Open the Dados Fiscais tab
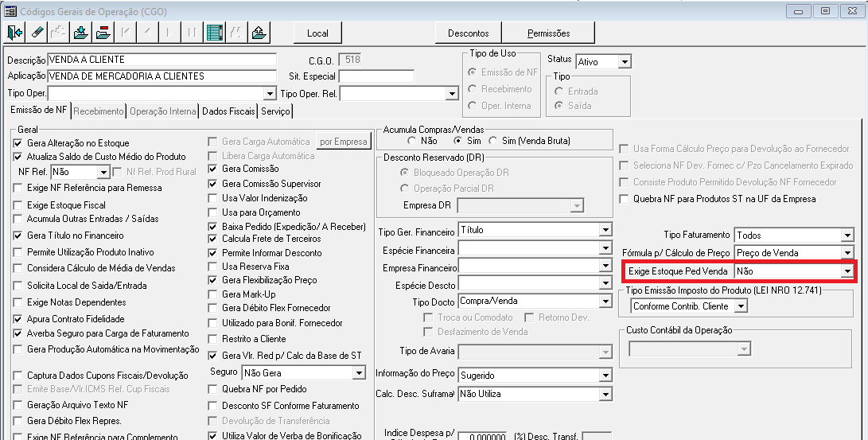 coord(228,111)
